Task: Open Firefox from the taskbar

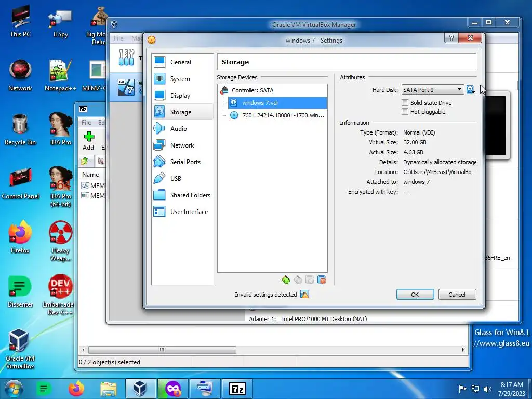Action: pyautogui.click(x=76, y=389)
